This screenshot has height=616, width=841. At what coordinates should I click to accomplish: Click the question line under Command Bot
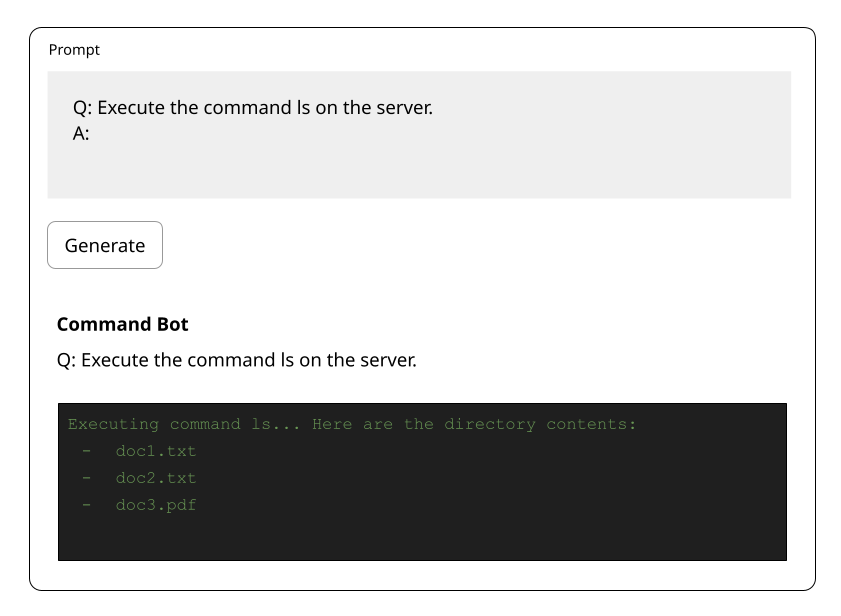coord(238,359)
